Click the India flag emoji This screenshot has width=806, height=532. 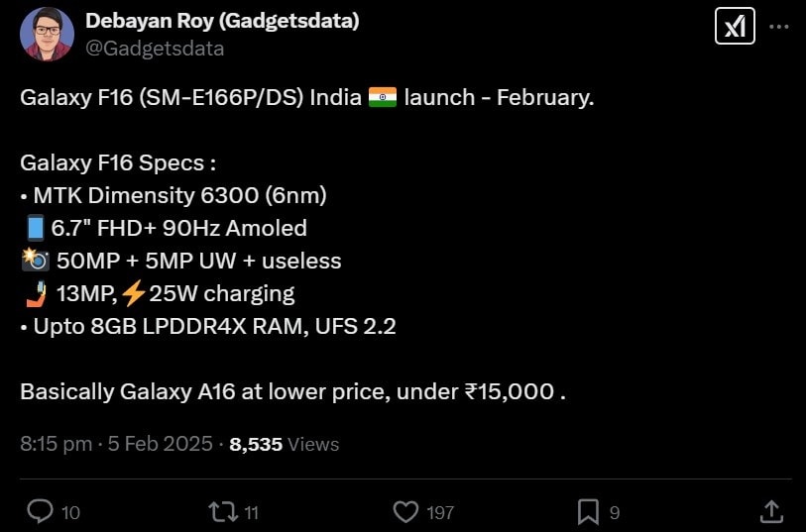tap(383, 98)
